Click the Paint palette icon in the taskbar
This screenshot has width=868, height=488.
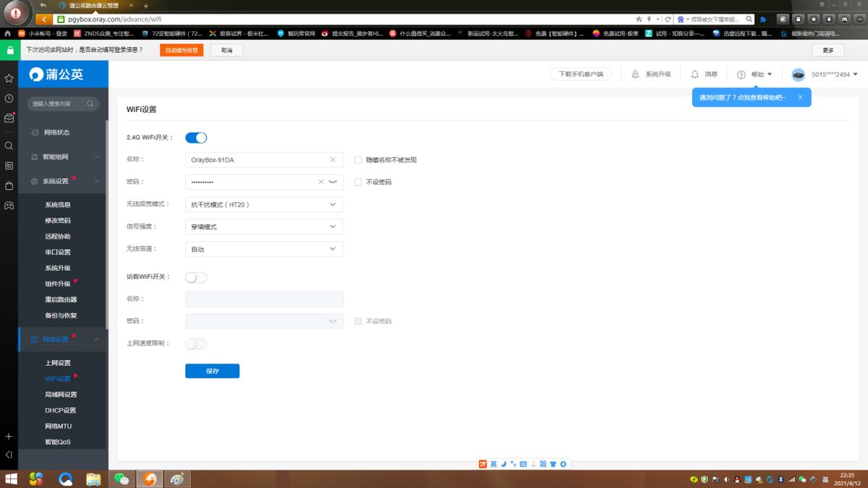176,479
